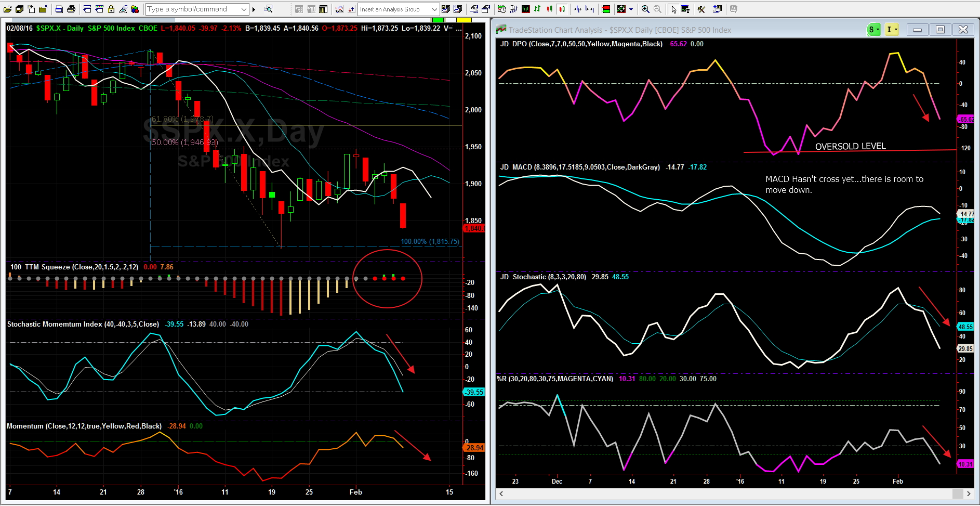Image resolution: width=980 pixels, height=506 pixels.
Task: Click the go arrow next to command box
Action: (254, 9)
